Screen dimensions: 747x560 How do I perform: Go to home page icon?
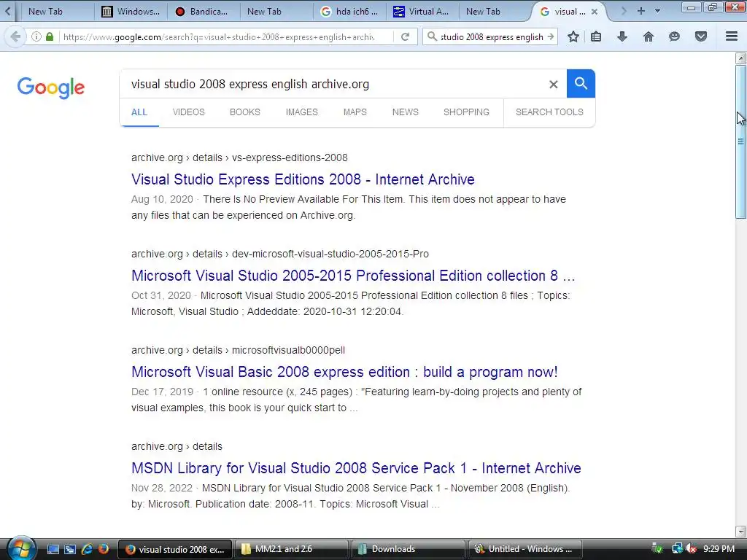[x=648, y=36]
